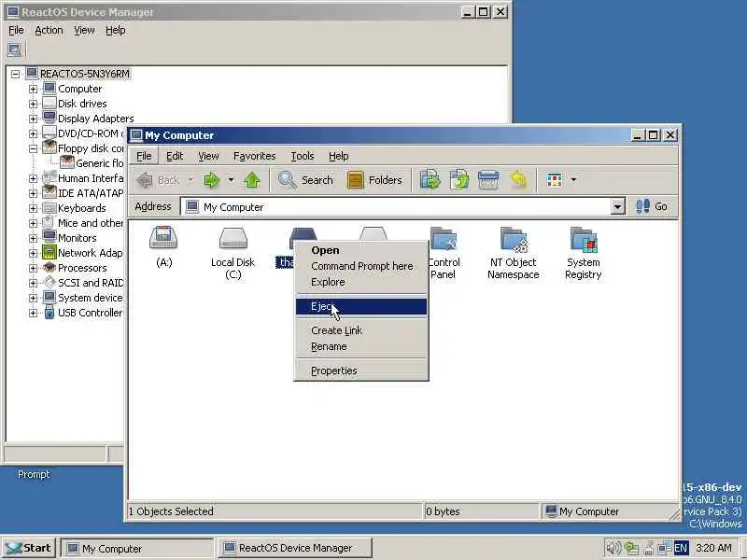Click the Delete toolbar icon
Screen dimensions: 747x560
pos(488,180)
